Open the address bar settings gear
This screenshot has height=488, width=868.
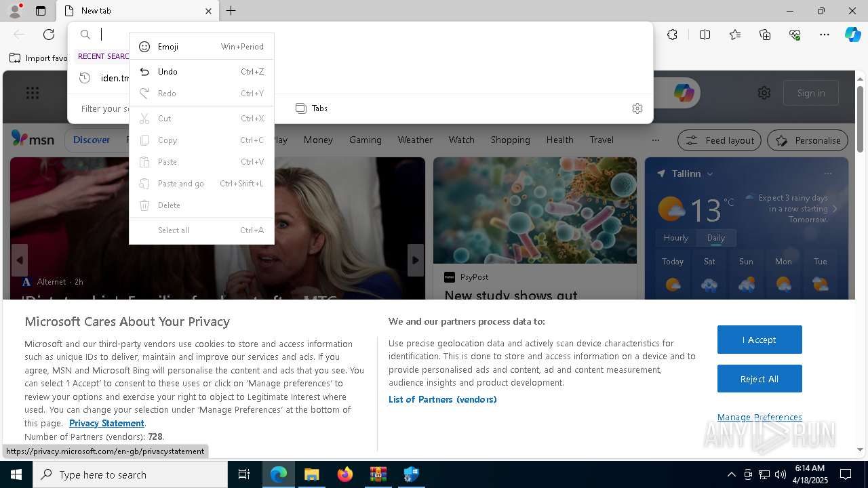click(637, 108)
